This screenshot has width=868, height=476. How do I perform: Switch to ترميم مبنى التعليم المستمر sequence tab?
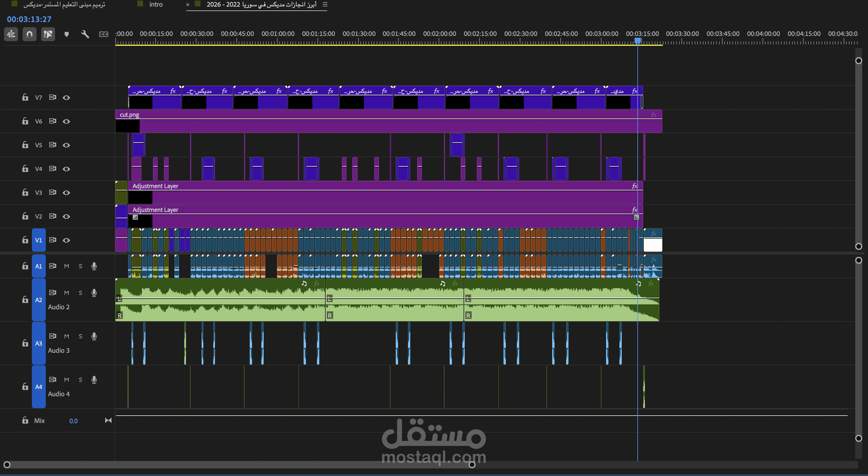tap(64, 4)
